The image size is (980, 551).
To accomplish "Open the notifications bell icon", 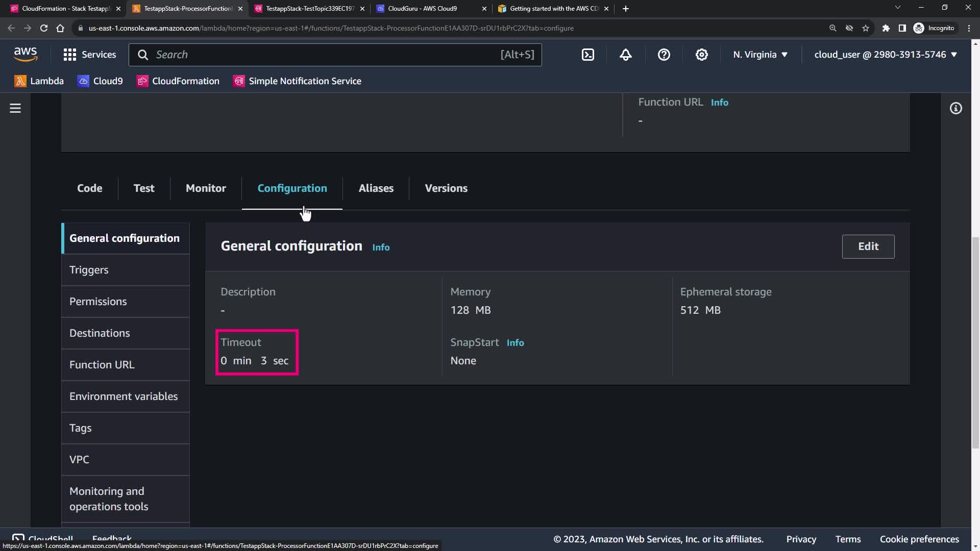I will coord(626,55).
